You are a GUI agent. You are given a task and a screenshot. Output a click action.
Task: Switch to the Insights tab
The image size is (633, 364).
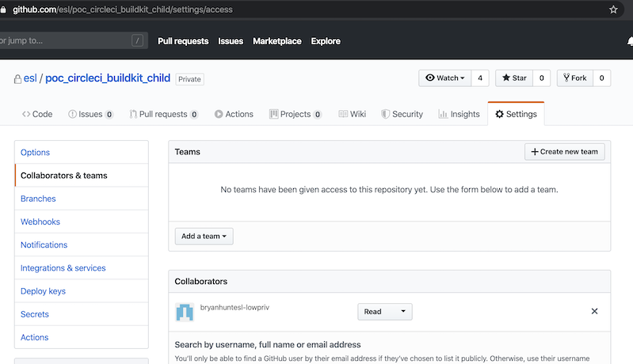click(459, 114)
